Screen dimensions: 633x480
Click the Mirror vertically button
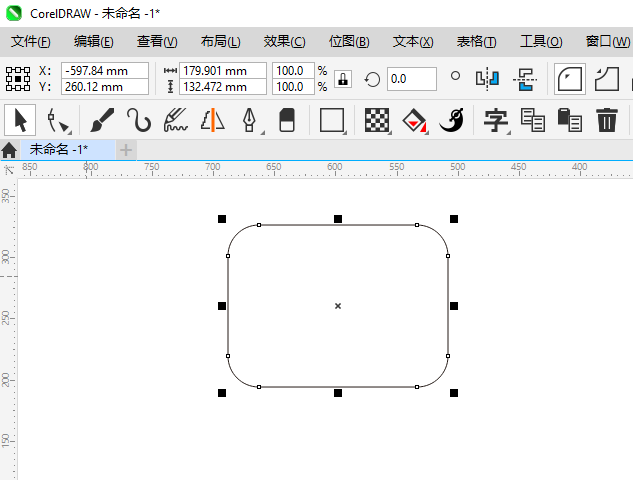(525, 79)
